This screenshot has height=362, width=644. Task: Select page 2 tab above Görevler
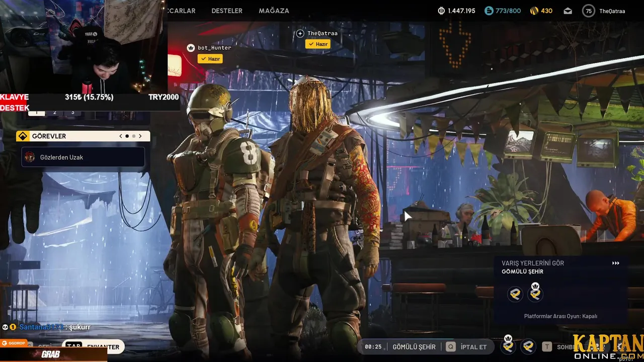pyautogui.click(x=55, y=113)
